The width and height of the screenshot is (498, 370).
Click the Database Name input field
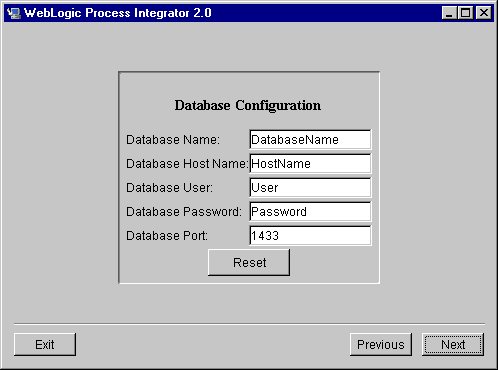point(310,139)
